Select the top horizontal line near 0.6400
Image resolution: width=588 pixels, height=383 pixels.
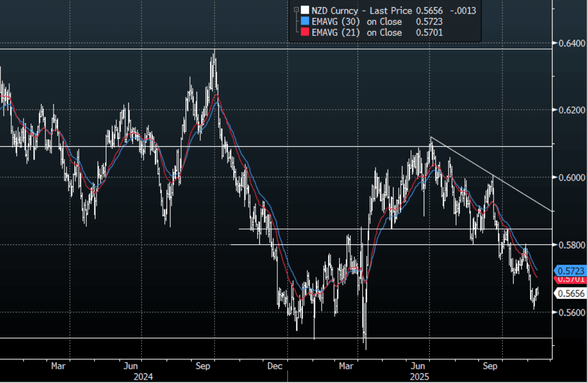click(109, 49)
